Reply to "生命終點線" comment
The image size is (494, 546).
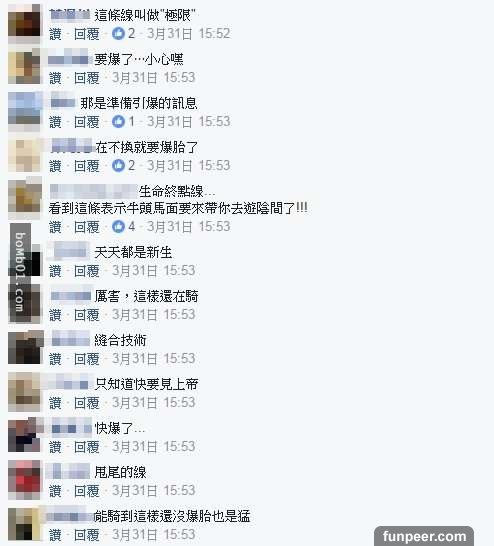coord(87,227)
